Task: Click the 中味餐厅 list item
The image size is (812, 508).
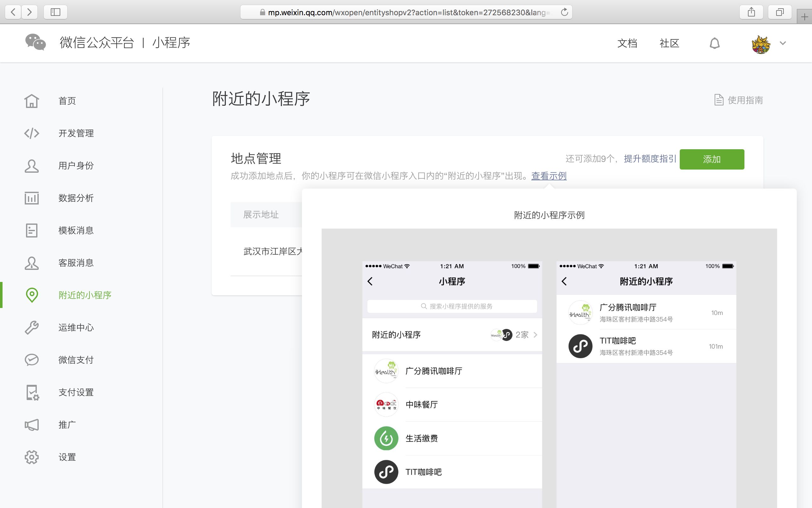Action: tap(452, 404)
